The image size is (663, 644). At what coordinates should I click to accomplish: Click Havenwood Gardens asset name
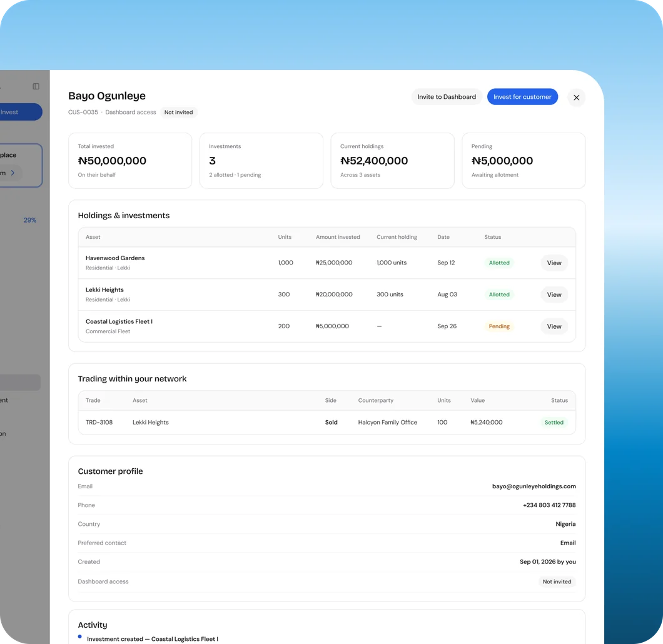[115, 258]
